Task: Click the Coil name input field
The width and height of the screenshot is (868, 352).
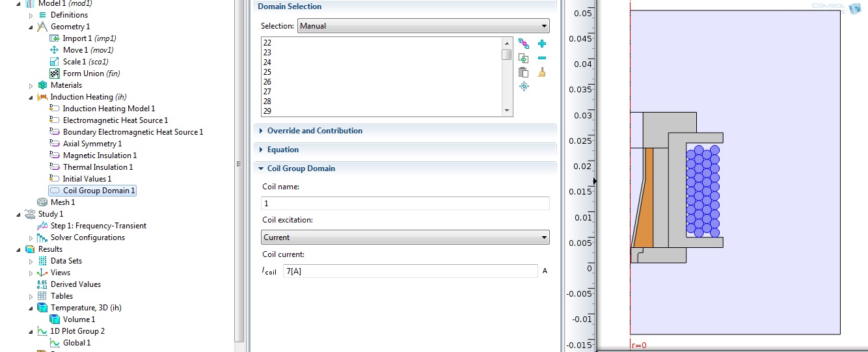Action: [x=405, y=204]
